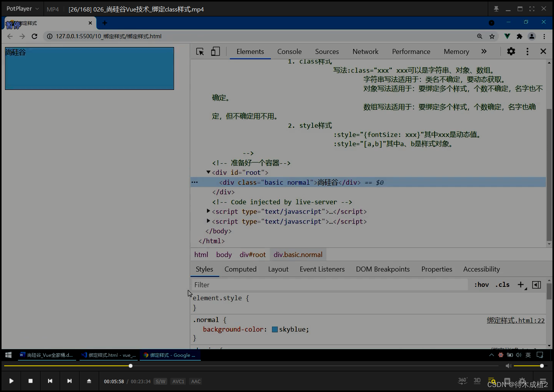The image size is (554, 392).
Task: Open the Sources tab
Action: pyautogui.click(x=327, y=52)
